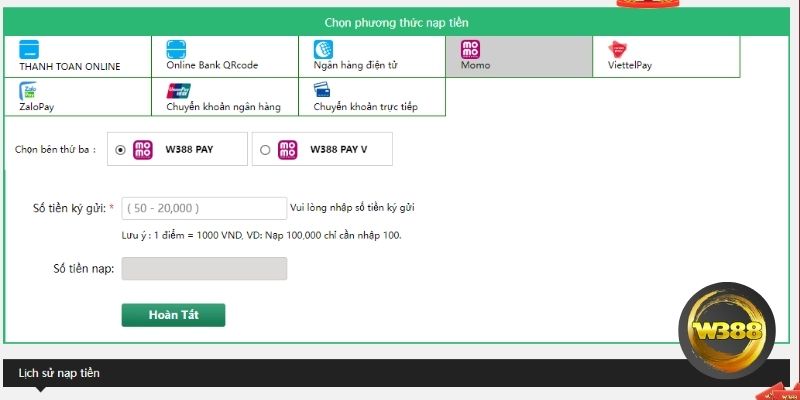Click the ViettelPay logo icon

[617, 49]
